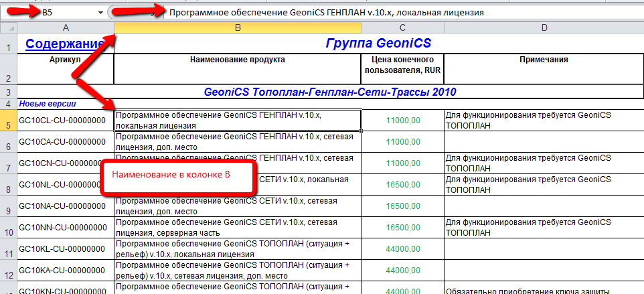Viewport: 644px width, 294px height.
Task: Select price 11000,00 in row 6
Action: [x=402, y=142]
